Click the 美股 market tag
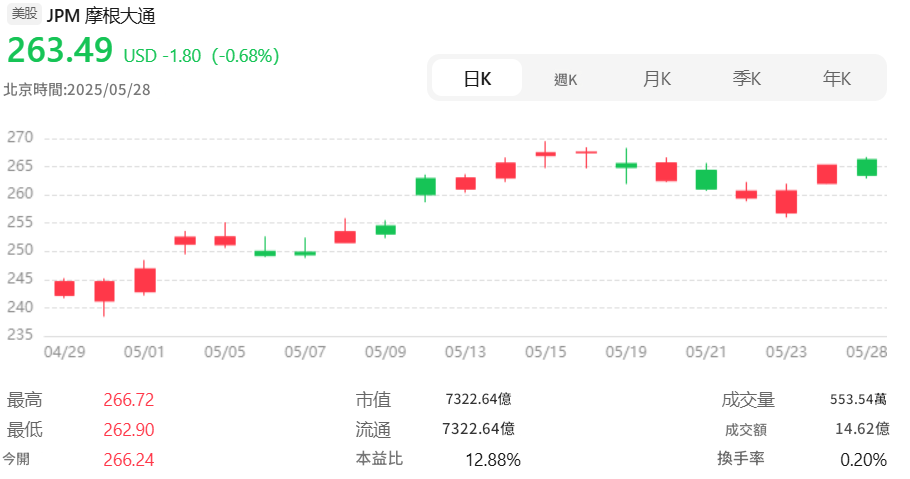Screen dimensions: 910x479 [x=24, y=13]
